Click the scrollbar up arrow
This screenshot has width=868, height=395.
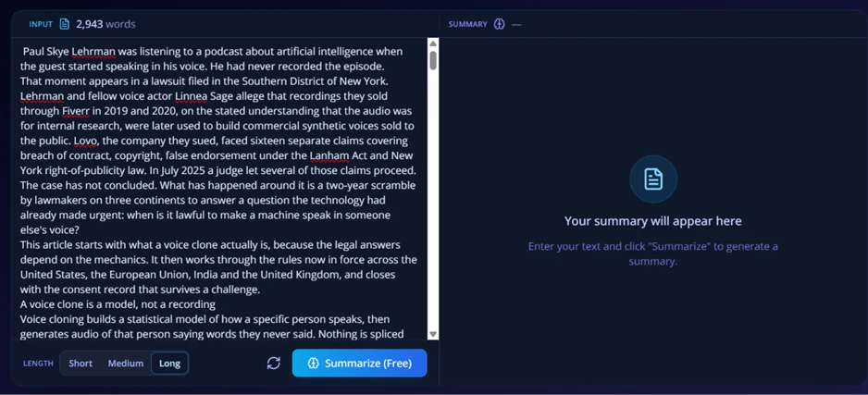tap(433, 43)
